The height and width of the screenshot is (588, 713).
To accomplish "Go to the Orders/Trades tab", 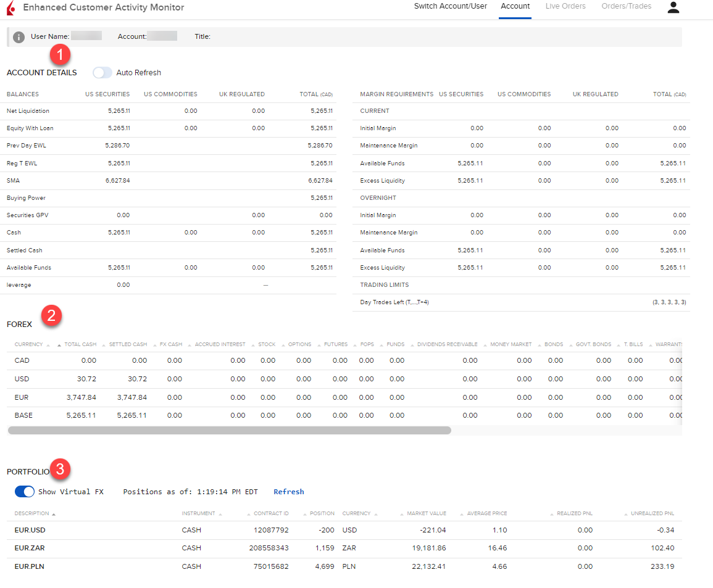I will [626, 6].
